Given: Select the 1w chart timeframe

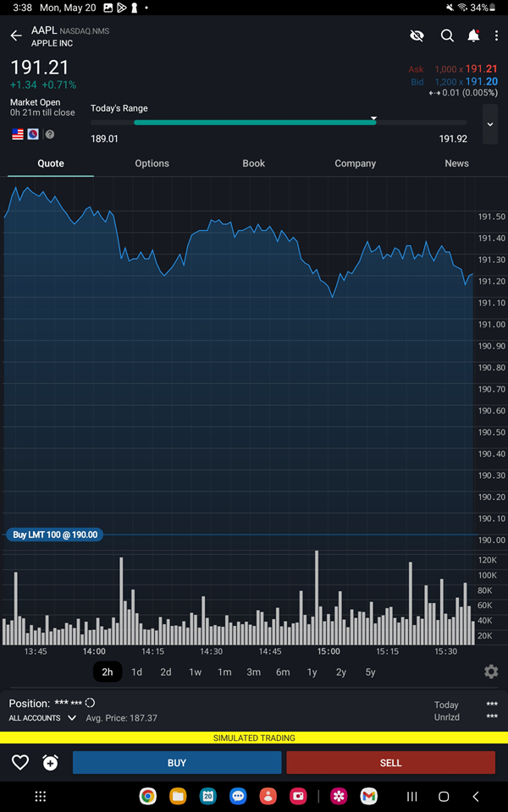Looking at the screenshot, I should point(195,672).
